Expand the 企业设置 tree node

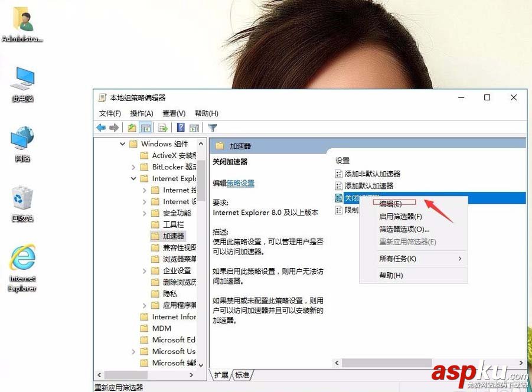[144, 271]
